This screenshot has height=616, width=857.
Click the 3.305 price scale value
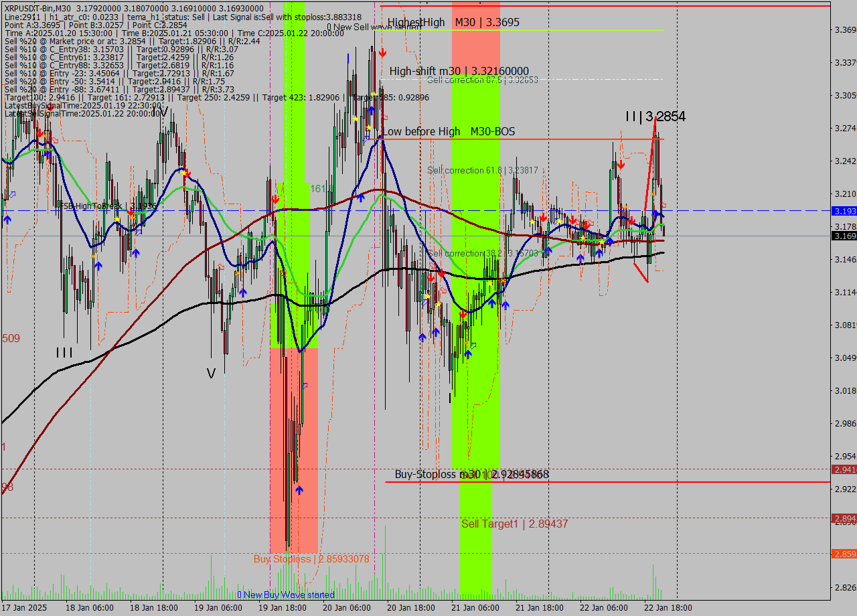(x=845, y=96)
